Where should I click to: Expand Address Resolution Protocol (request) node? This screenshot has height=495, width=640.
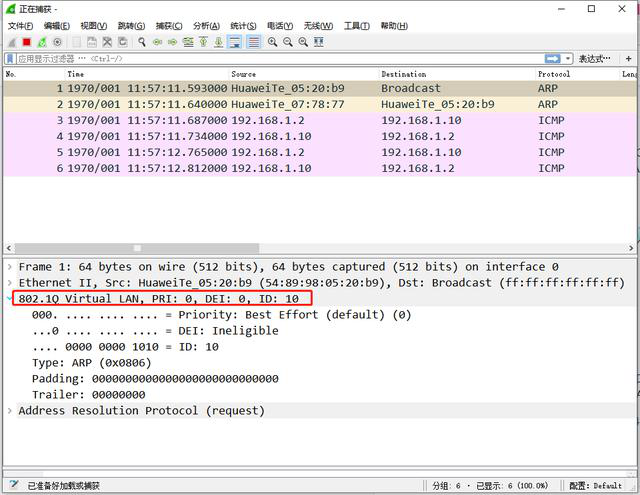(10, 411)
